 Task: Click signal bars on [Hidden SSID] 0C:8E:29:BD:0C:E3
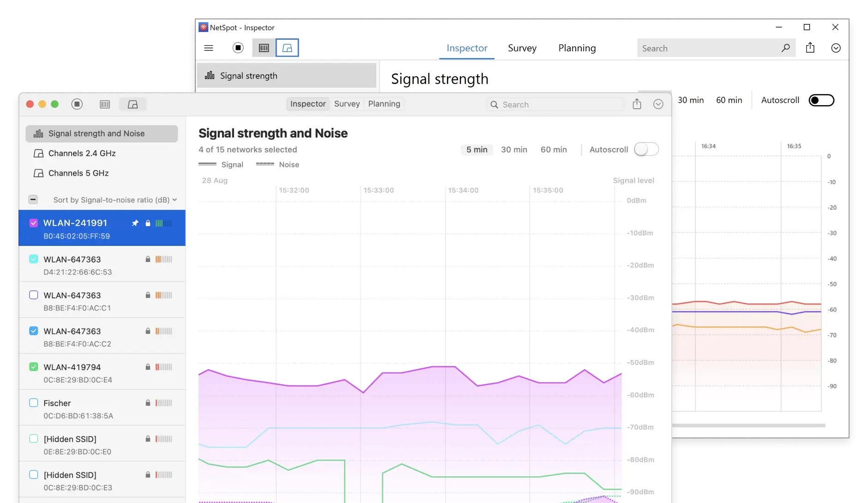(163, 474)
